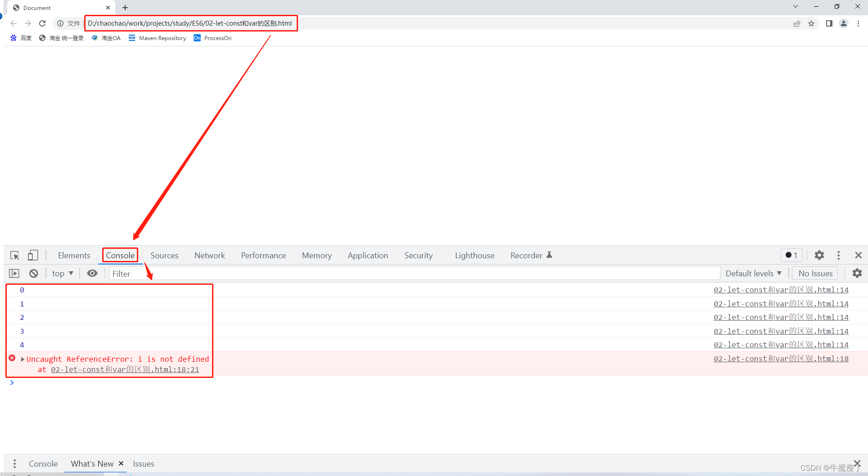Click the No Issues button

[x=815, y=274]
